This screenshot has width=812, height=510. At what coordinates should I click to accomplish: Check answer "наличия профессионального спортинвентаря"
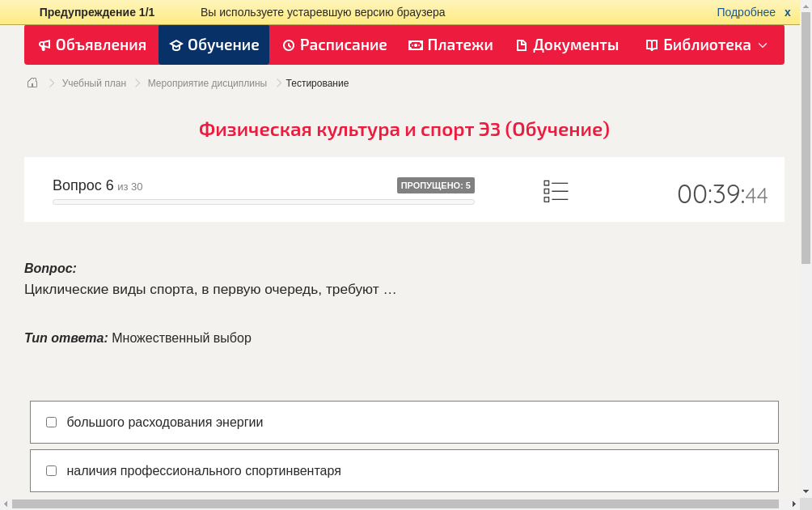[x=51, y=470]
